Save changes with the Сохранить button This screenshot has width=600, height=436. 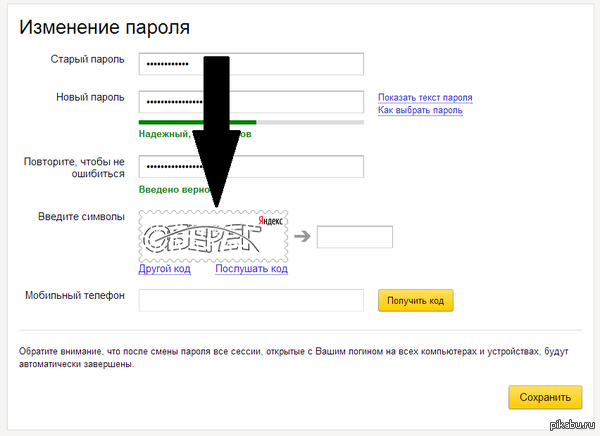[x=545, y=396]
